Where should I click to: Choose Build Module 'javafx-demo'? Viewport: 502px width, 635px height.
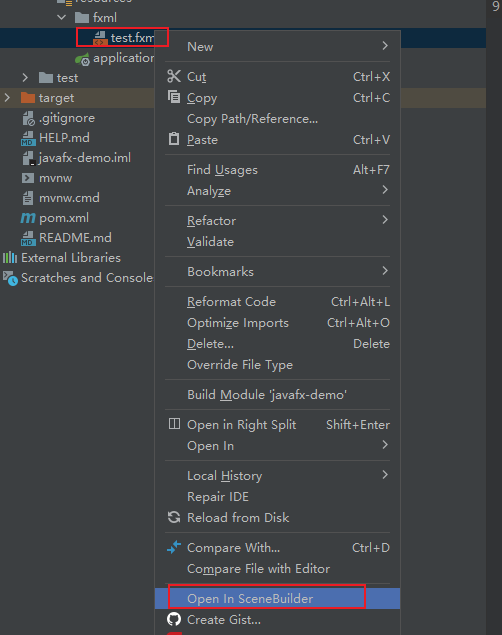277,395
